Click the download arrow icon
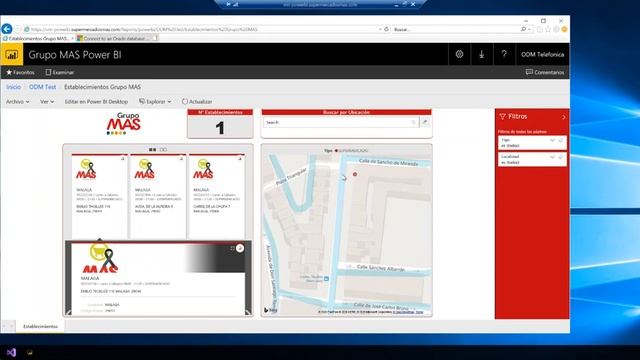 (x=482, y=54)
